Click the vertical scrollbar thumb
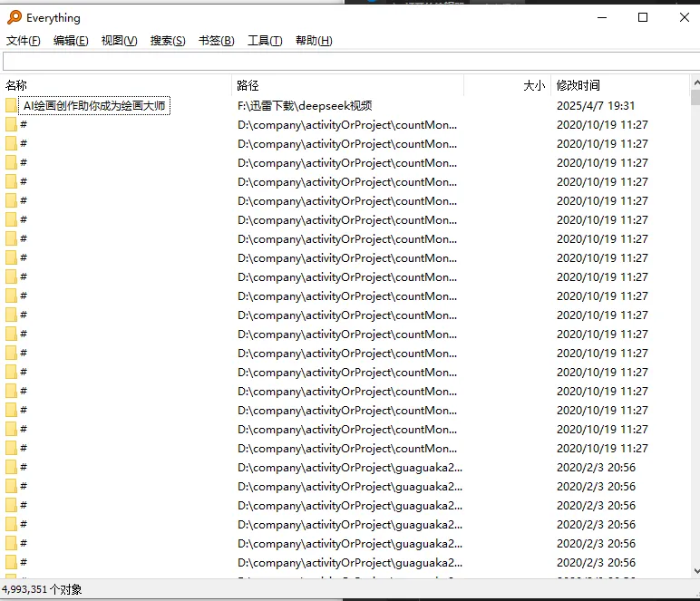This screenshot has height=601, width=700. [x=695, y=97]
